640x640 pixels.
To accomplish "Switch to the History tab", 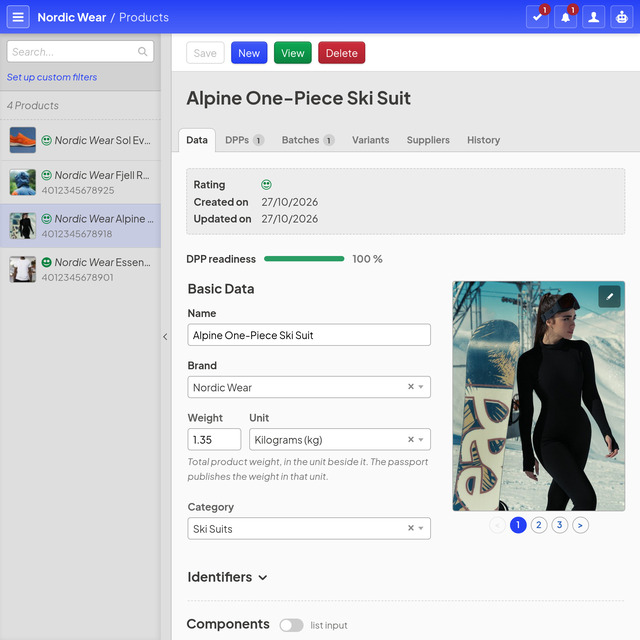I will pos(483,140).
